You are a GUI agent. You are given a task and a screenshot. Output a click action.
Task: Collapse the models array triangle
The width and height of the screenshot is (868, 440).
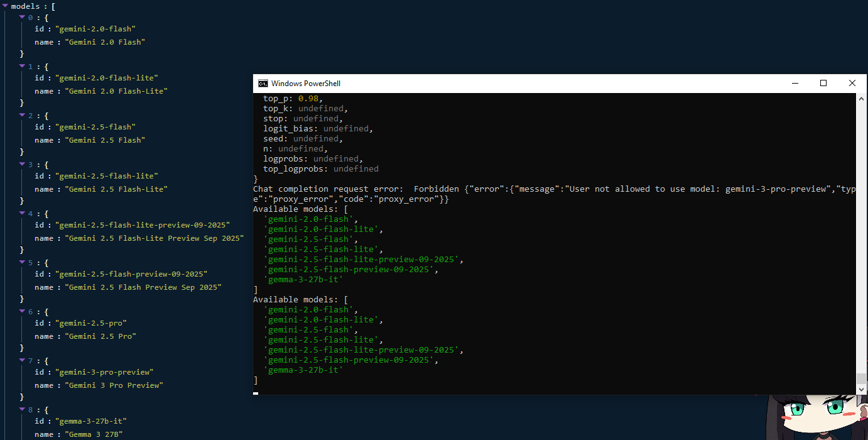(x=6, y=6)
